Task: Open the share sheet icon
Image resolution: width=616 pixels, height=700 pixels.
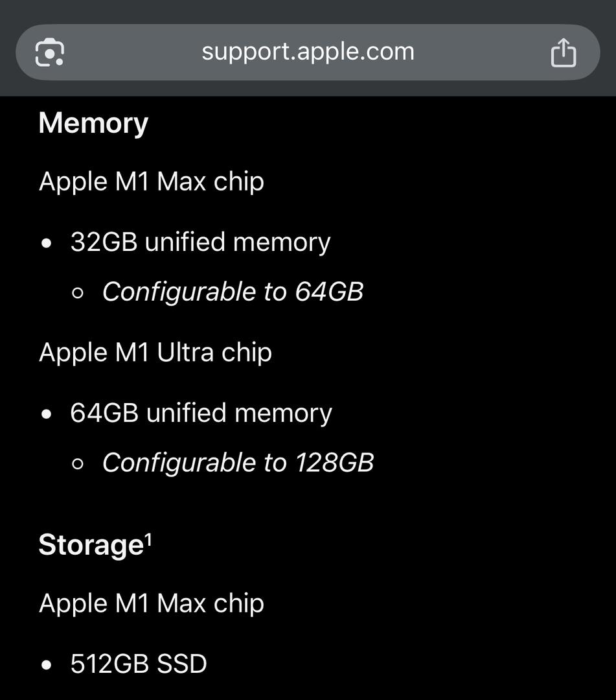Action: 564,52
